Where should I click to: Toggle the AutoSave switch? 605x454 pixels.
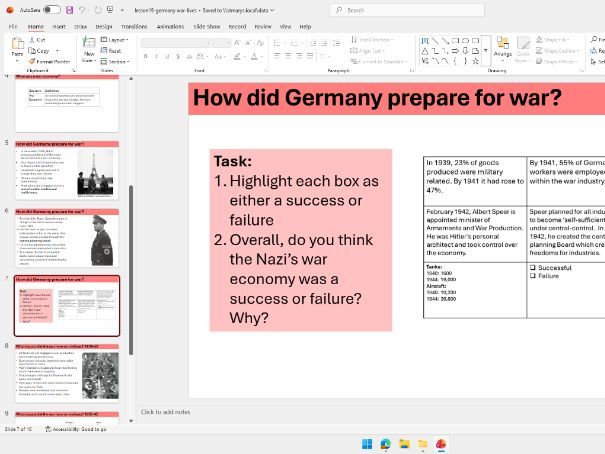click(52, 10)
